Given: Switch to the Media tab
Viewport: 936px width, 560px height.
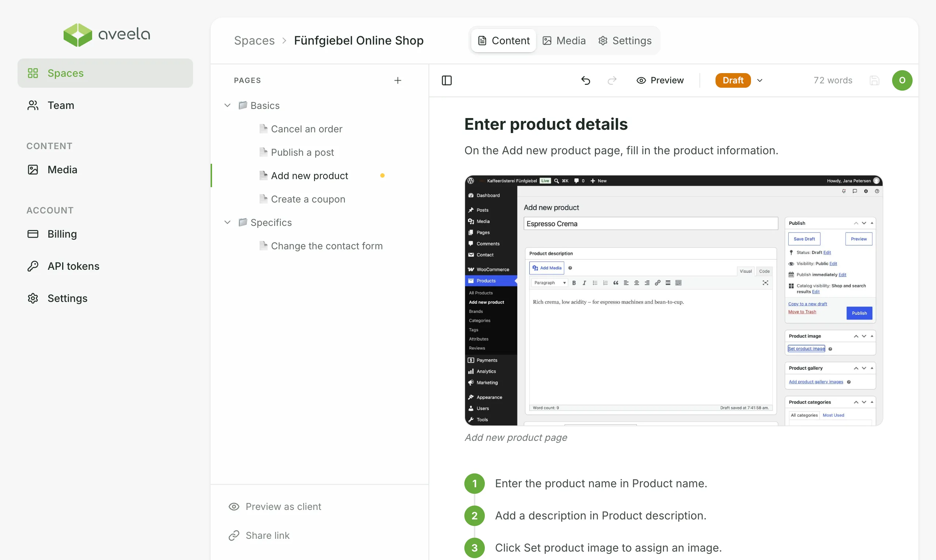Looking at the screenshot, I should point(564,40).
